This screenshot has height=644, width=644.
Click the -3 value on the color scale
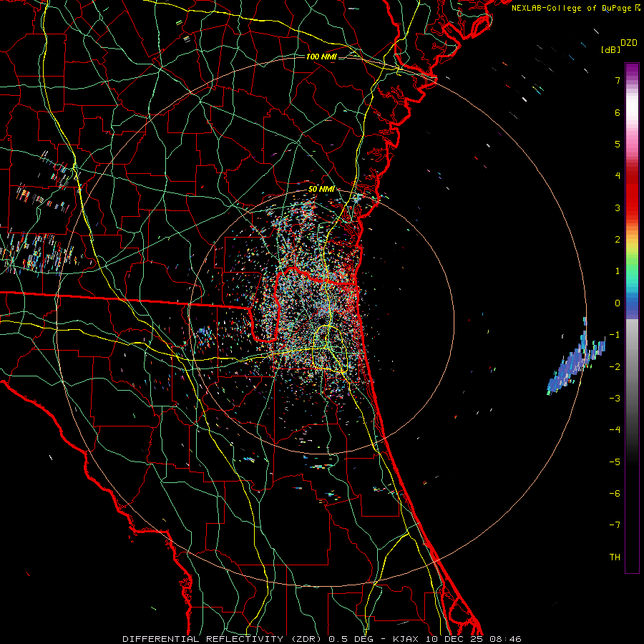click(x=615, y=399)
